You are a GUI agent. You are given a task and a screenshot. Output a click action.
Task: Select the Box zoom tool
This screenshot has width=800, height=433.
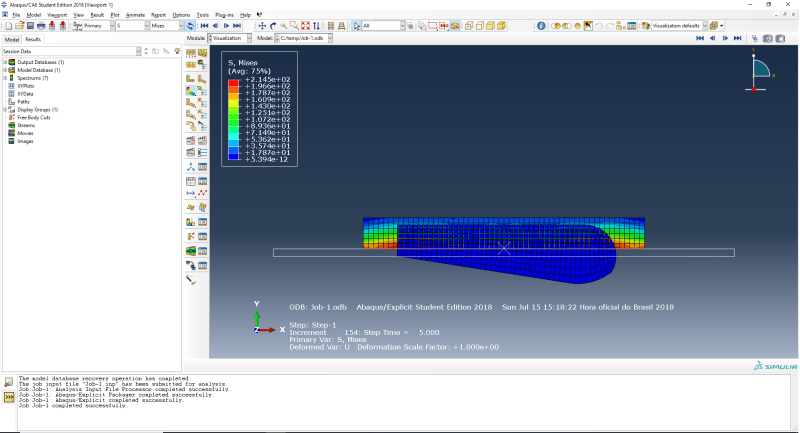tap(294, 26)
